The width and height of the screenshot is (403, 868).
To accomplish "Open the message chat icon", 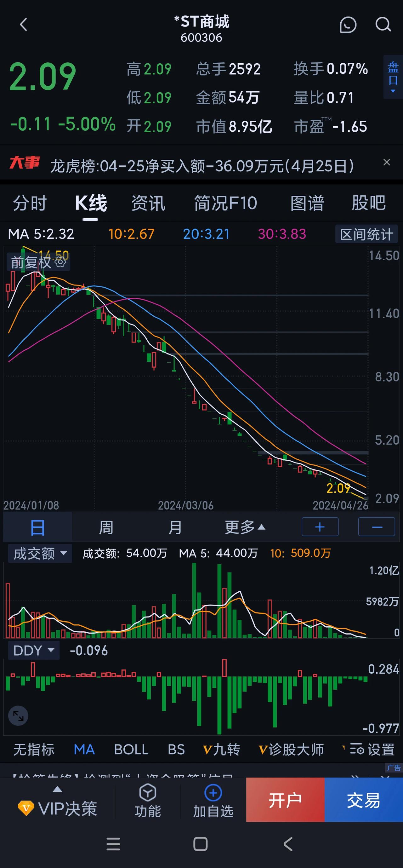I will (348, 25).
